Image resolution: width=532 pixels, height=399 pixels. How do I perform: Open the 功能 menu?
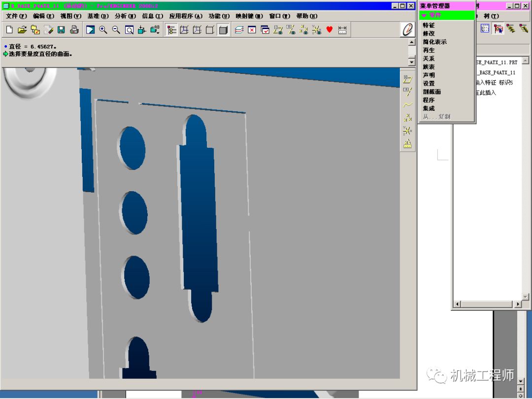219,16
